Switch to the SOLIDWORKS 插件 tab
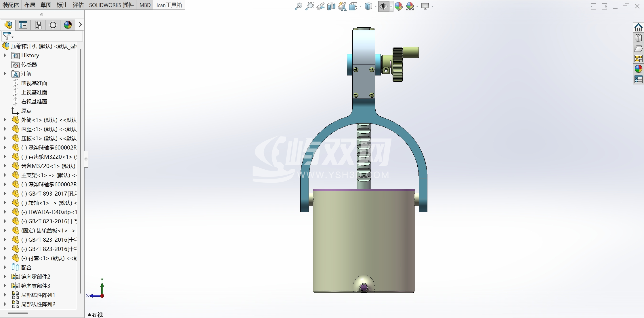644x318 pixels. coord(111,5)
